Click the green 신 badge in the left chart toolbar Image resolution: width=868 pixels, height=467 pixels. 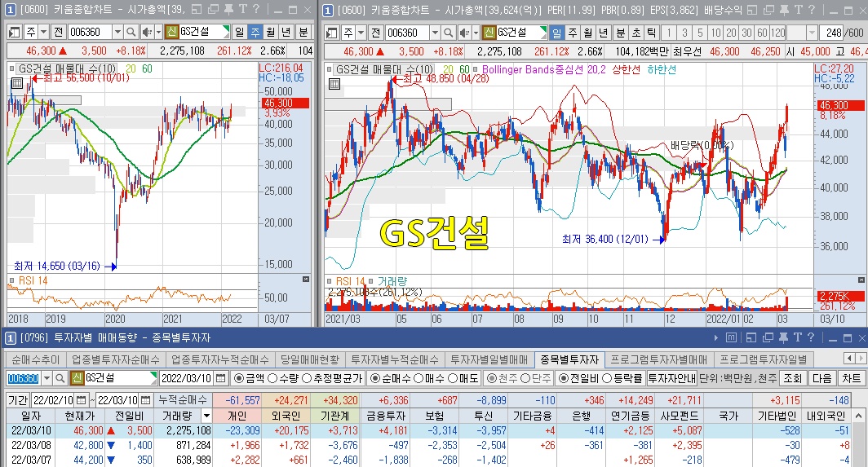pyautogui.click(x=171, y=32)
